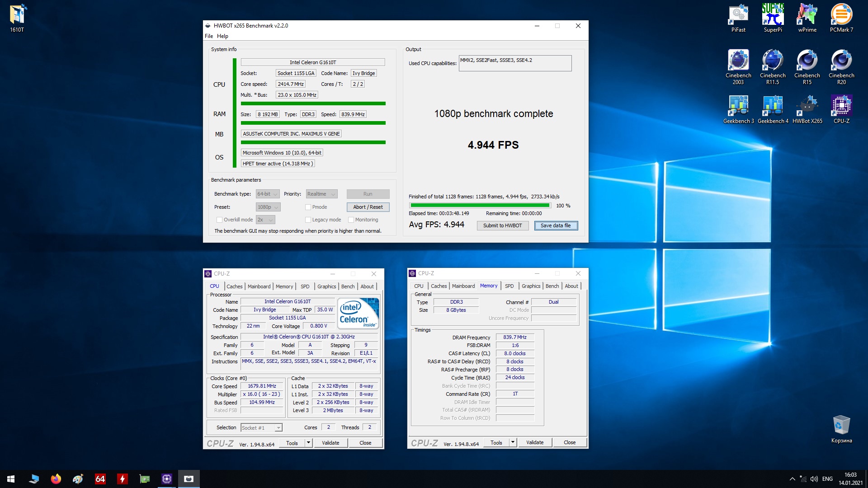Screen dimensions: 868x488
Task: Open HWBot X265 desktop shortcut
Action: tap(807, 109)
